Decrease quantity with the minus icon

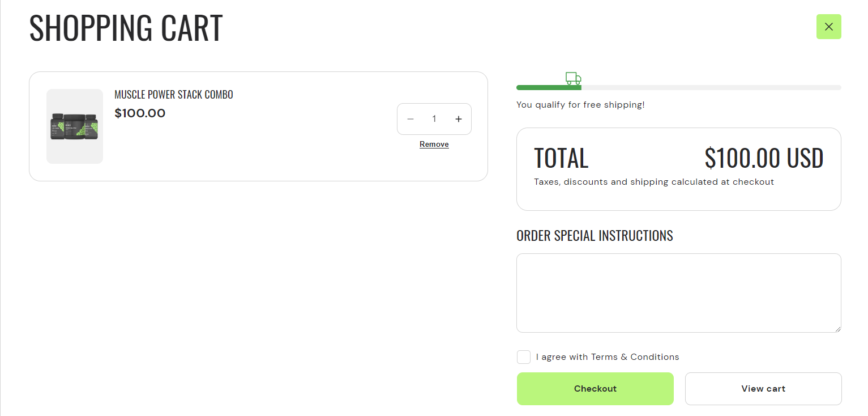pyautogui.click(x=411, y=119)
